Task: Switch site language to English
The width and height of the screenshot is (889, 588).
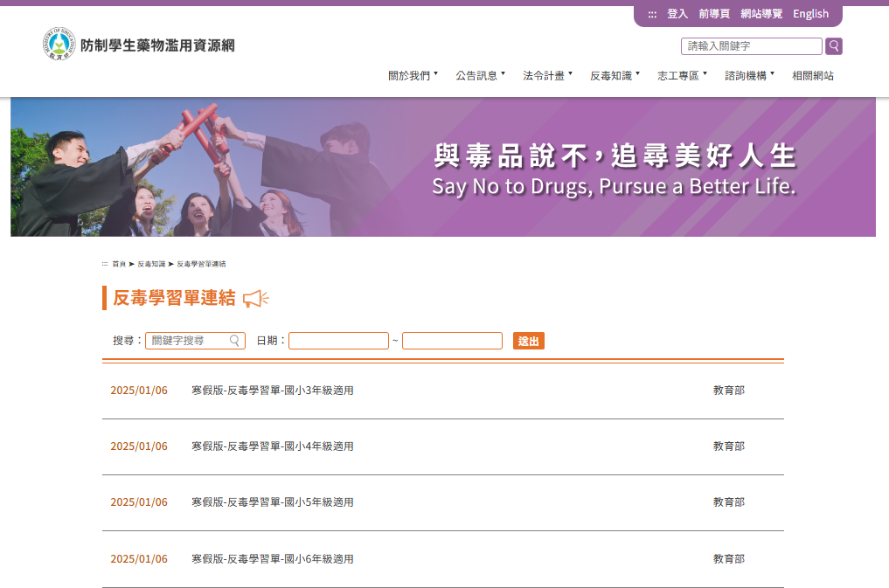Action: pos(810,14)
